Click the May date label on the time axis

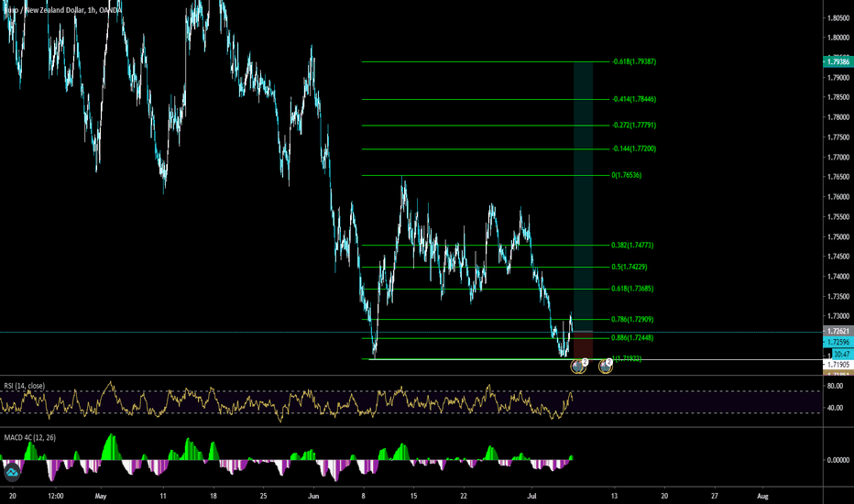tap(101, 497)
